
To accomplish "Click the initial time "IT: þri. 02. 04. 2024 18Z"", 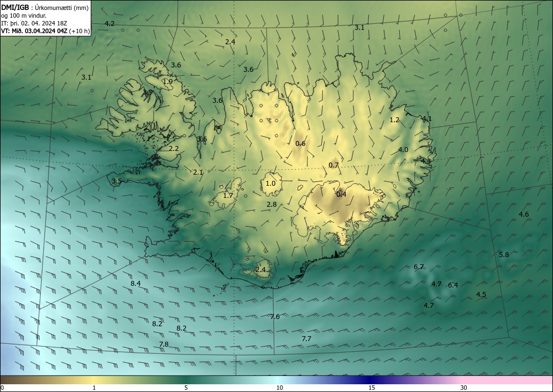I will coord(34,23).
